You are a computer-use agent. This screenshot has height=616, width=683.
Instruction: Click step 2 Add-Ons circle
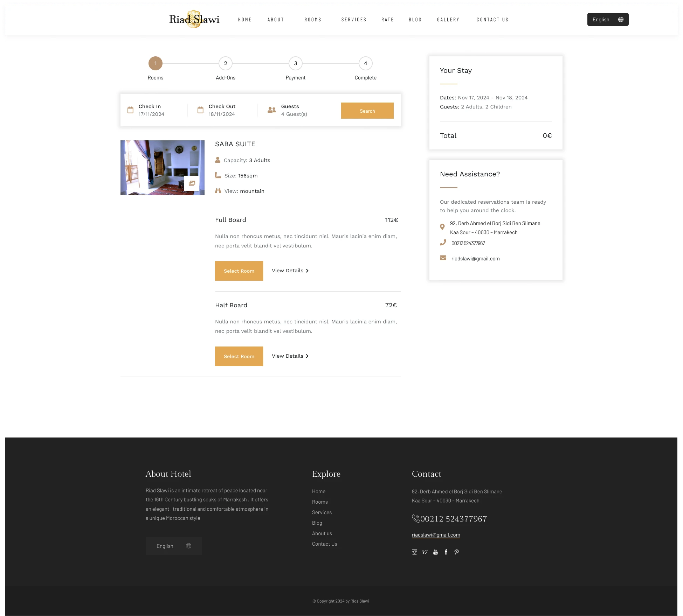226,63
